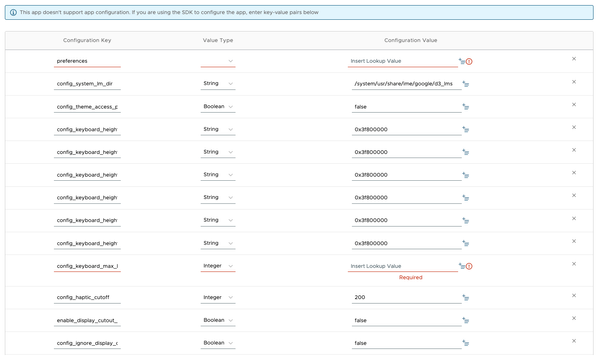Image resolution: width=600 pixels, height=363 pixels.
Task: Remove the preferences configuration row
Action: coord(574,59)
